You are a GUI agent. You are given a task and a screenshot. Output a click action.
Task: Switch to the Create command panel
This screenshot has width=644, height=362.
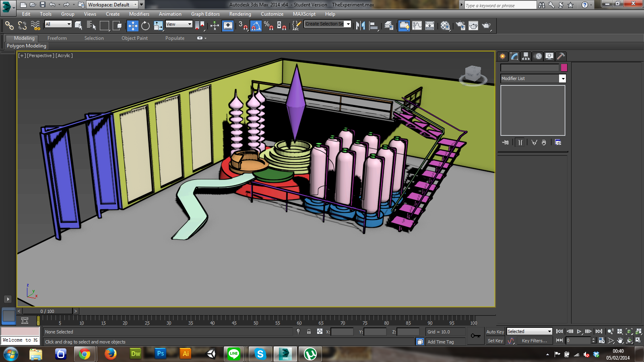[502, 56]
